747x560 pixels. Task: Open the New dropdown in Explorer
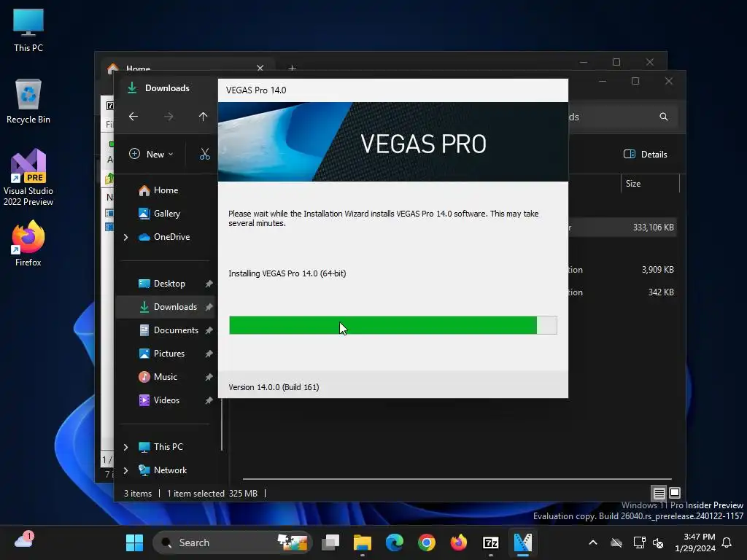point(152,154)
